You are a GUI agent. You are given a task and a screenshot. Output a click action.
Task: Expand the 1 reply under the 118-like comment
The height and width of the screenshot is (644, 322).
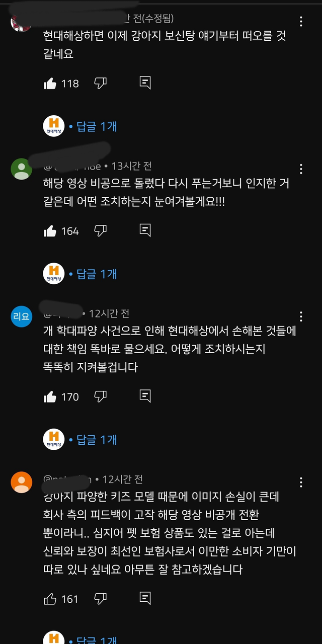(x=97, y=126)
